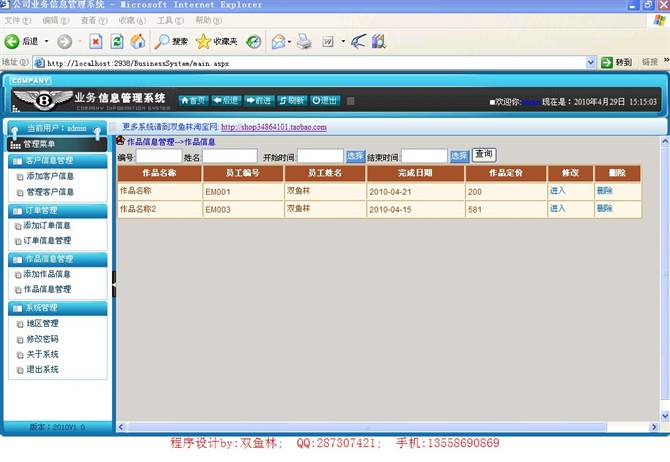Click the 前进 forward button in header
This screenshot has width=670, height=462.
tap(259, 100)
